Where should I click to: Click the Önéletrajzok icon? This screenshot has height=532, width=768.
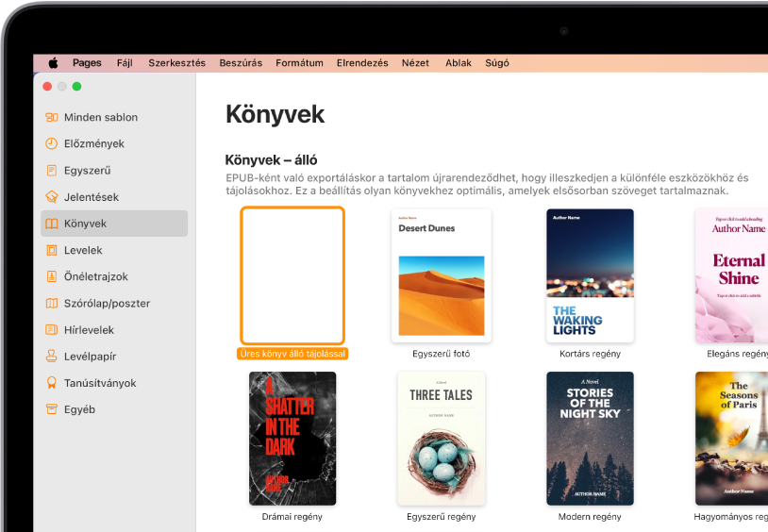52,276
